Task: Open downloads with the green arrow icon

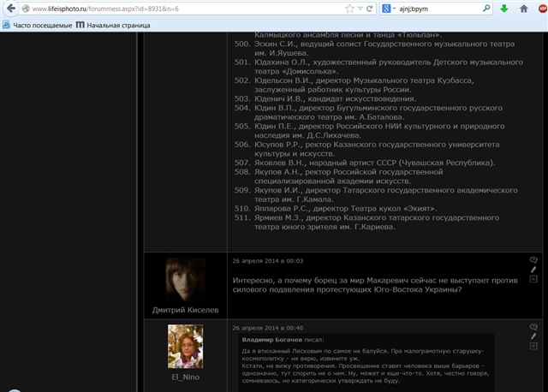Action: (504, 9)
